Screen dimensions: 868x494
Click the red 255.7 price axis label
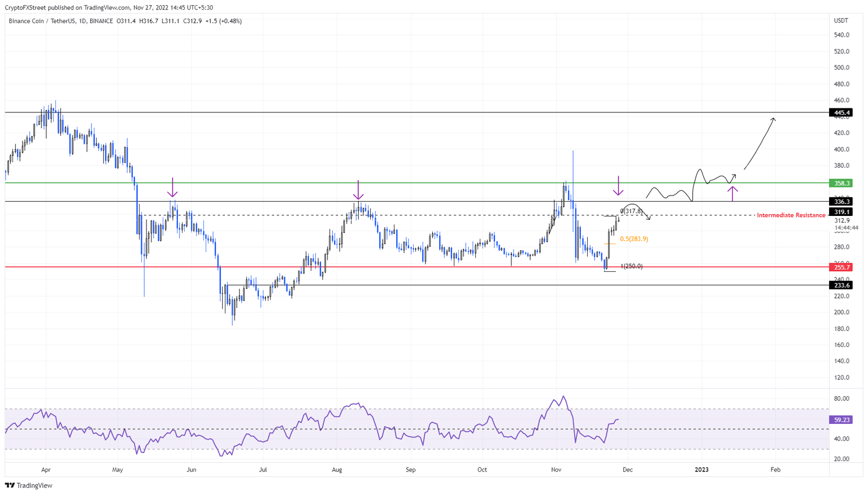point(842,267)
